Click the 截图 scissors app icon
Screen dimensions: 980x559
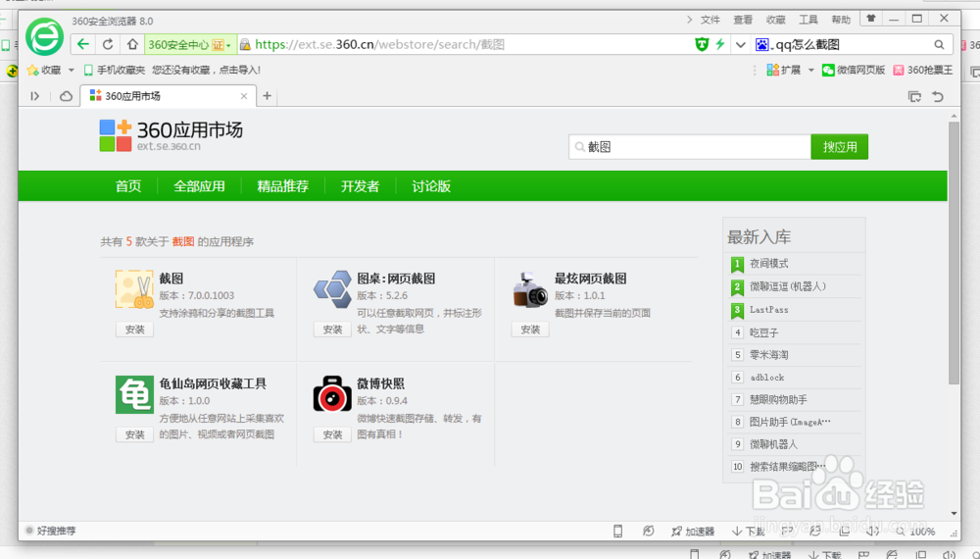click(134, 289)
